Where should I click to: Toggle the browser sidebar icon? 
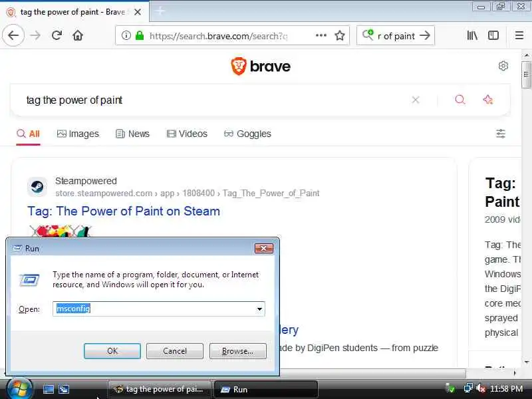pos(493,35)
